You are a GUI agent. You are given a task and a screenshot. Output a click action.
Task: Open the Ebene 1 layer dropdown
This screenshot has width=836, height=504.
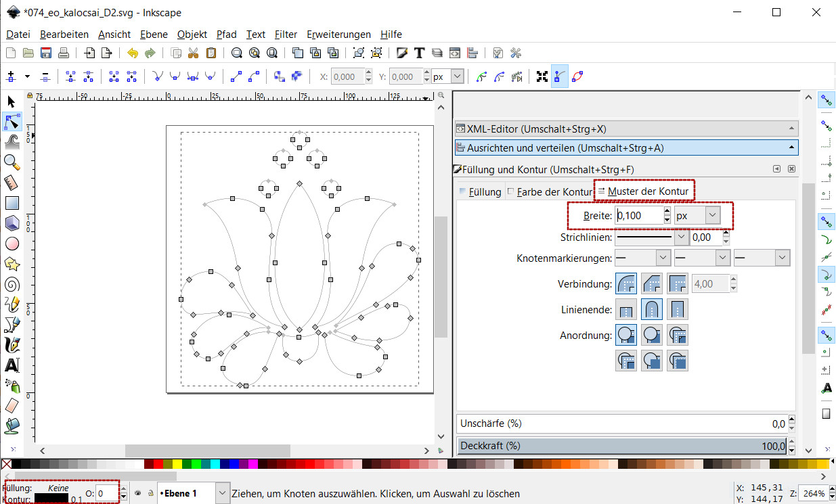223,494
